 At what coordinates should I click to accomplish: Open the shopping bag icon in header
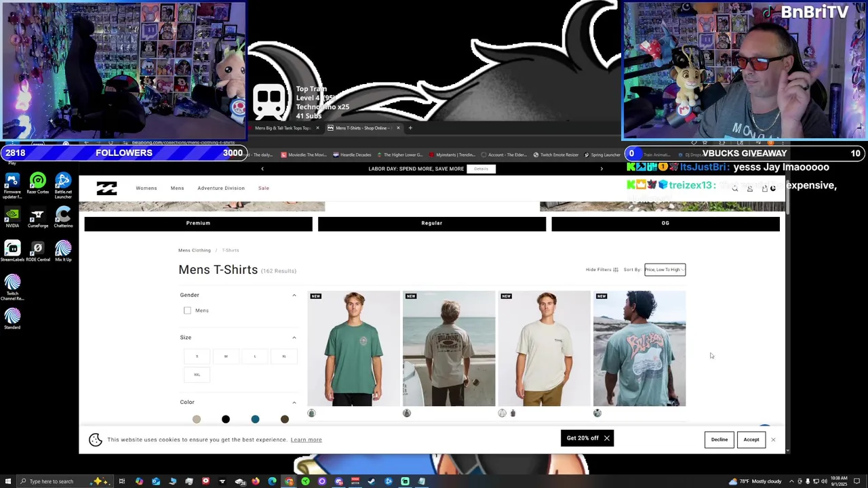pos(764,188)
